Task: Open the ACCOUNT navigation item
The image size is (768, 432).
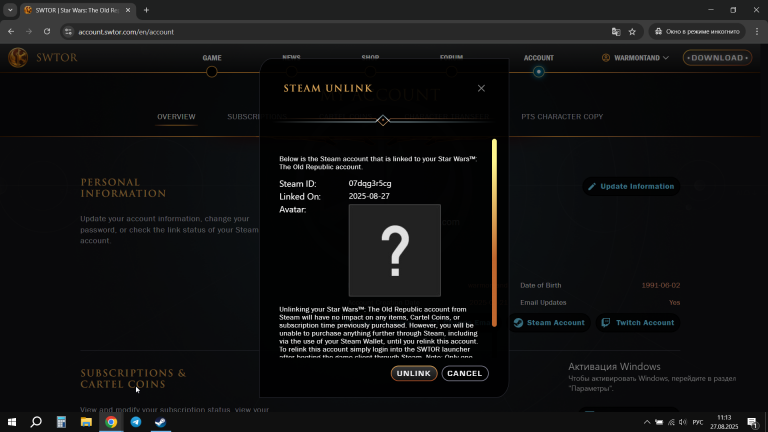Action: pos(539,58)
